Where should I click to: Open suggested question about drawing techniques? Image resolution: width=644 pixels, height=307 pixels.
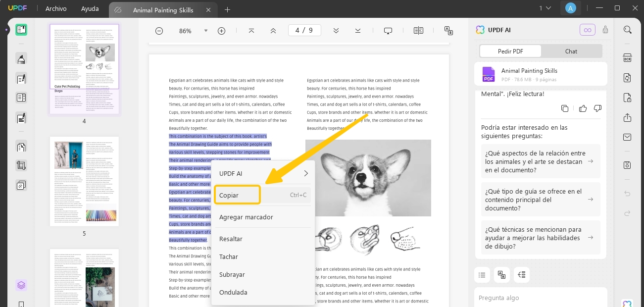[541, 238]
